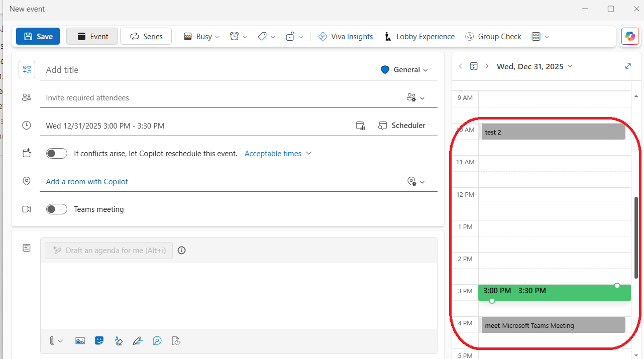
Task: Click the calendar pane vertical scrollbar
Action: coord(636,238)
